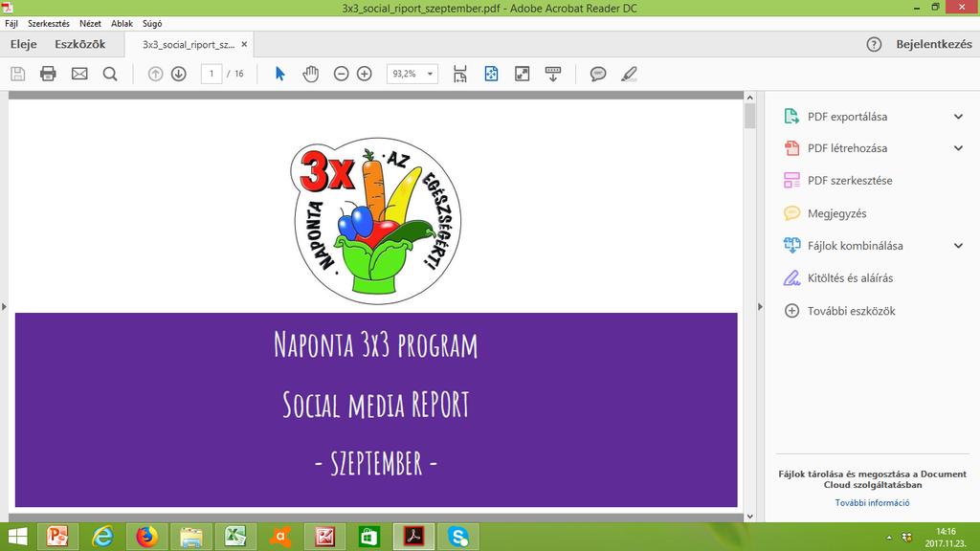980x551 pixels.
Task: Expand PDF létrehozása chevron
Action: (958, 148)
